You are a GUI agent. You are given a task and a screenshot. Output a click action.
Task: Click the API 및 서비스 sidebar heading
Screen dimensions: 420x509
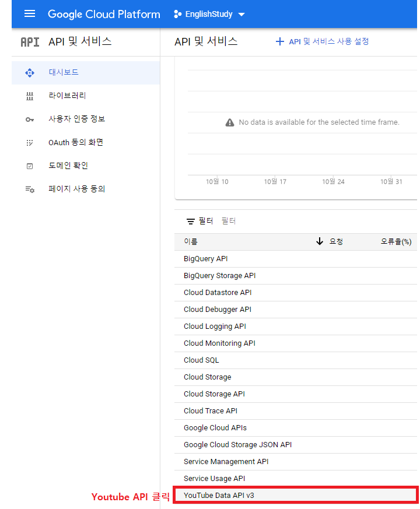point(80,41)
